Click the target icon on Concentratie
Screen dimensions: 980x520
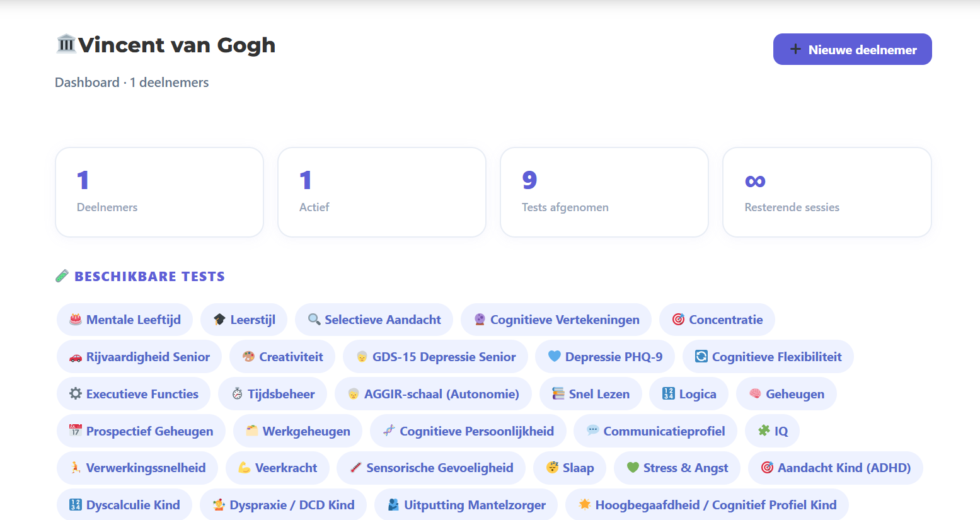coord(678,320)
